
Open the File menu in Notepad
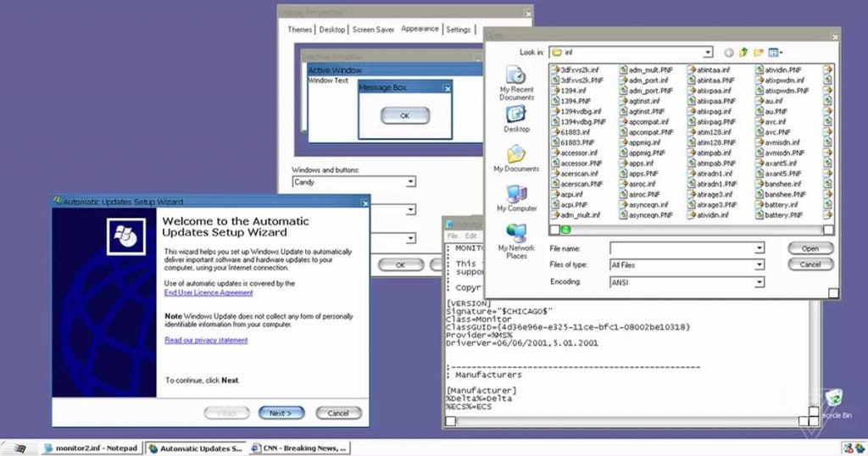tap(453, 236)
